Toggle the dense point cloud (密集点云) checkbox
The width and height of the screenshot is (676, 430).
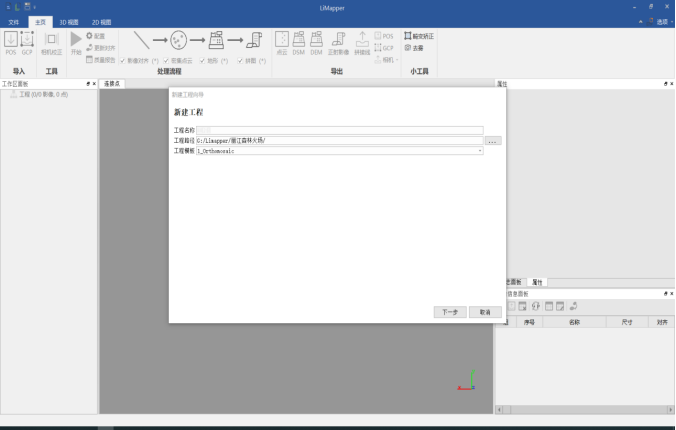point(166,61)
